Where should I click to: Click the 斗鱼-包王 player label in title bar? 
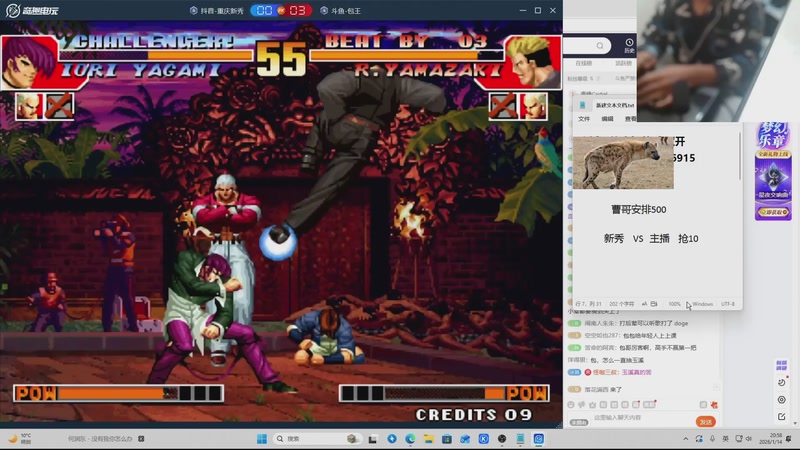pyautogui.click(x=345, y=11)
